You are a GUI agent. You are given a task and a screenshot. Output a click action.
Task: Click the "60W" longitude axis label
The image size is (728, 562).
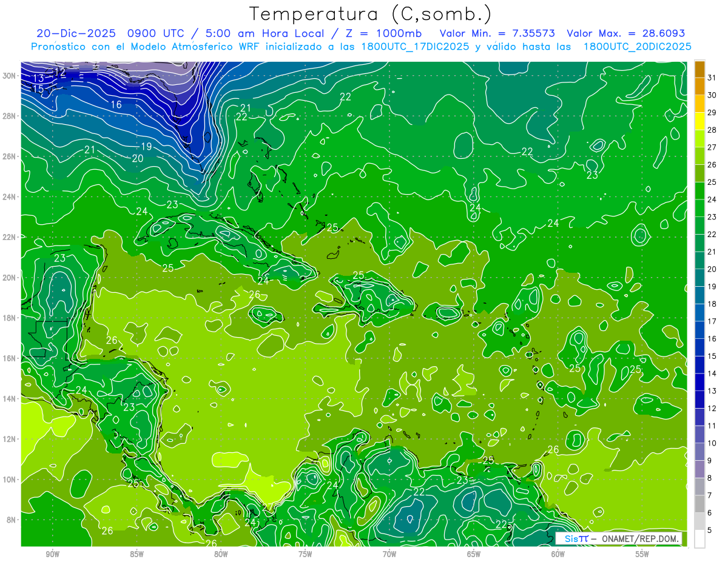coord(558,554)
